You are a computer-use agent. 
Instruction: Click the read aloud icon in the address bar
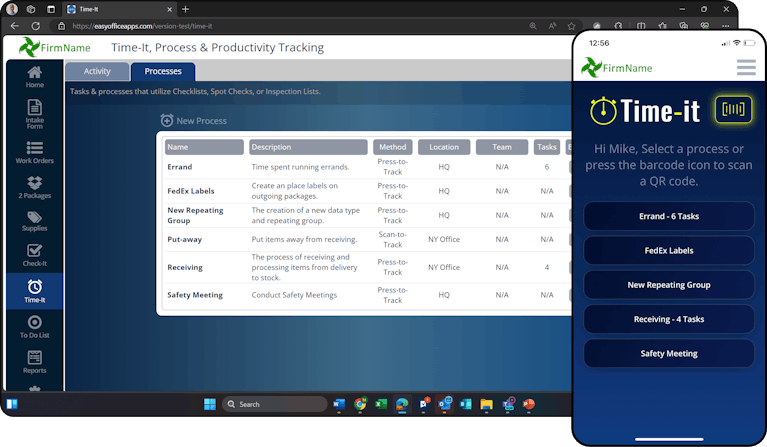pos(552,26)
